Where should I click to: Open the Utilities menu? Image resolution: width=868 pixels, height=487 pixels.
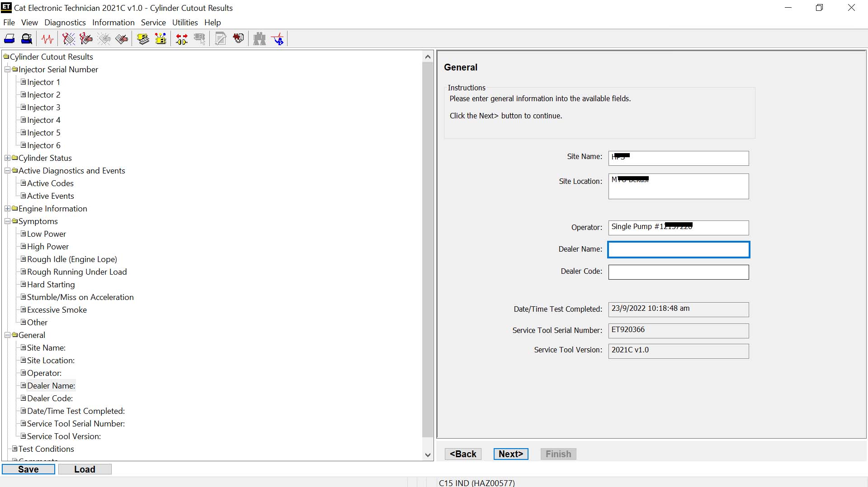[184, 22]
